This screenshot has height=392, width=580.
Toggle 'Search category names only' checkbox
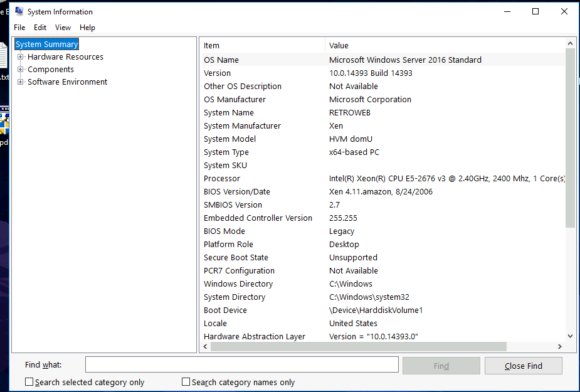pos(186,382)
